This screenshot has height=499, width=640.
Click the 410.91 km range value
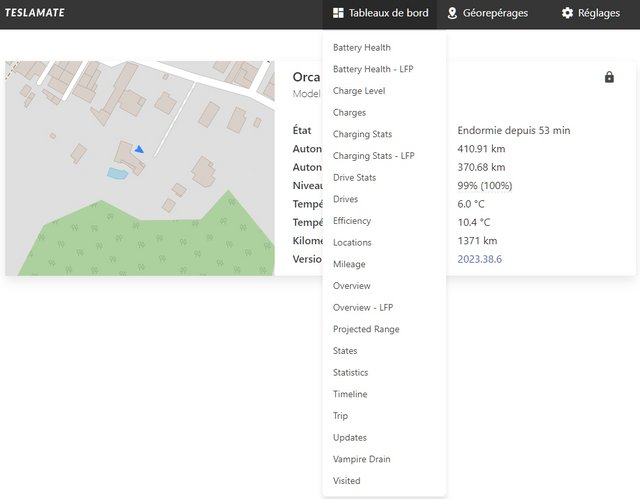[x=481, y=149]
